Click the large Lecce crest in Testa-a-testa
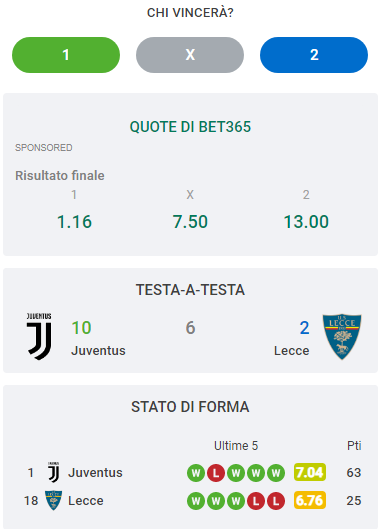The image size is (378, 529). pos(342,337)
